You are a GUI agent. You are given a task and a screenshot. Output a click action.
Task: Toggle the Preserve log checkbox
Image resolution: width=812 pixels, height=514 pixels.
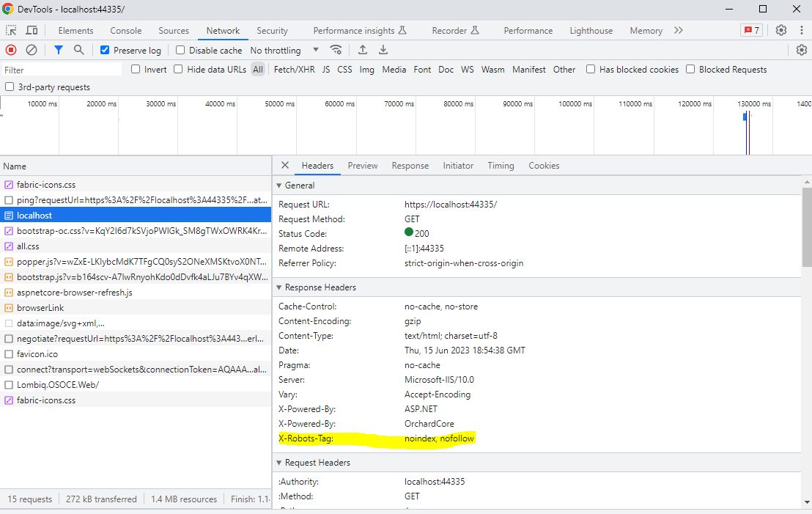(105, 51)
